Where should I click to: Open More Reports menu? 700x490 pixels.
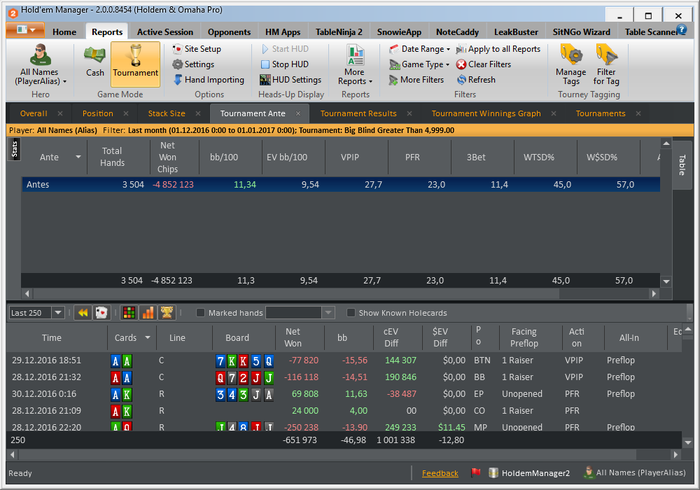[355, 65]
